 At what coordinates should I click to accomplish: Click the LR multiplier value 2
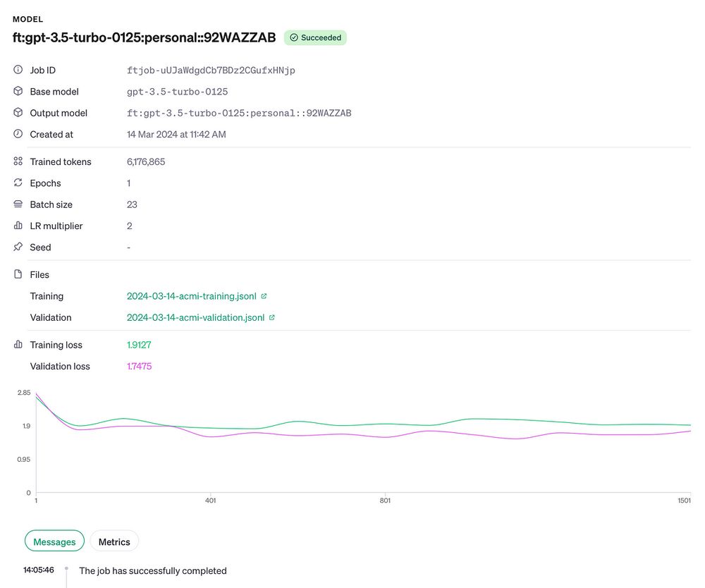[x=130, y=226]
